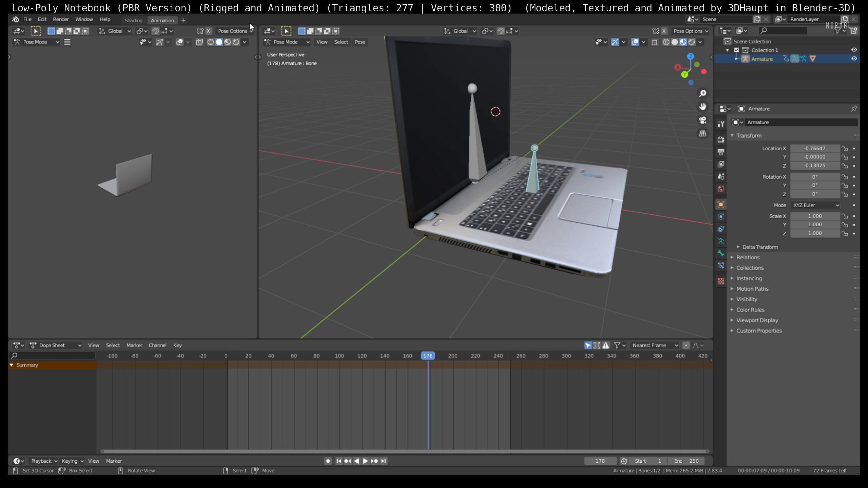Open the Dope Sheet mode dropdown
The height and width of the screenshot is (488, 868).
[56, 345]
